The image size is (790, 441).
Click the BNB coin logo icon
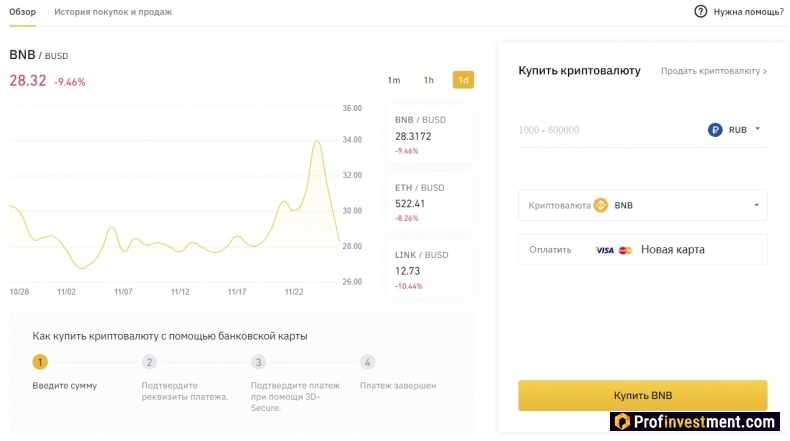click(x=601, y=205)
